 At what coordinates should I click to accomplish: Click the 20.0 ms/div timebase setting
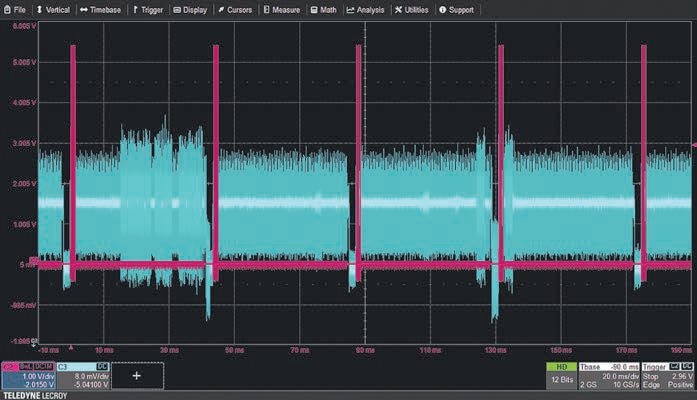(x=621, y=376)
